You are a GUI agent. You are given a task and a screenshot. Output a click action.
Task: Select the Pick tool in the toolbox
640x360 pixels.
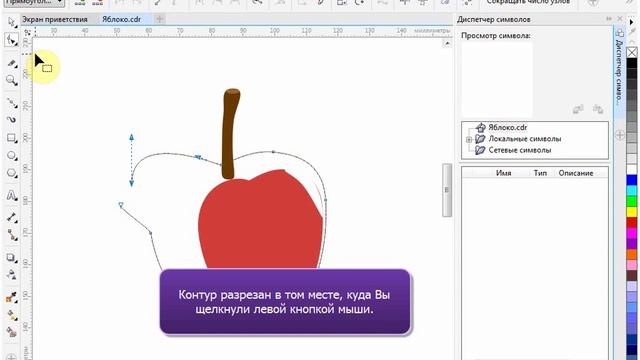tap(11, 21)
